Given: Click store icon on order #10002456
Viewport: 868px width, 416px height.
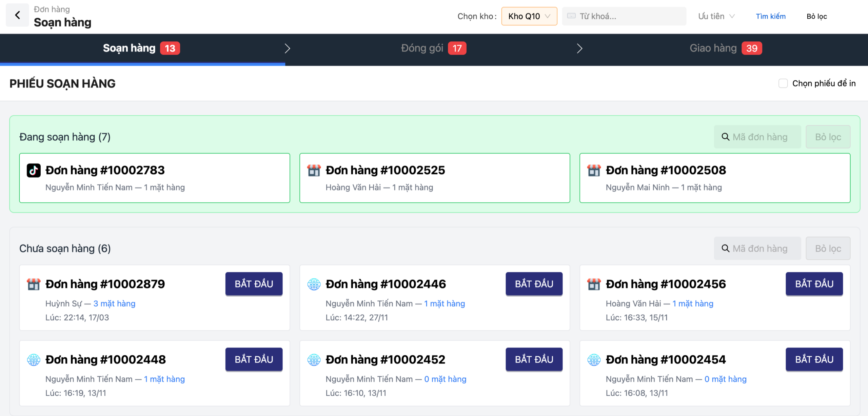Looking at the screenshot, I should (x=594, y=284).
